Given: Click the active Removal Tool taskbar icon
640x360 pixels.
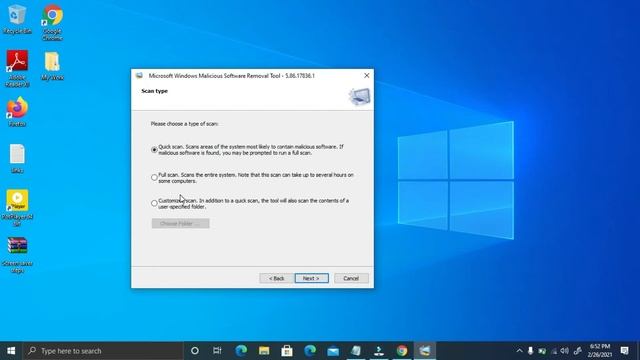Looking at the screenshot, I should coord(425,351).
